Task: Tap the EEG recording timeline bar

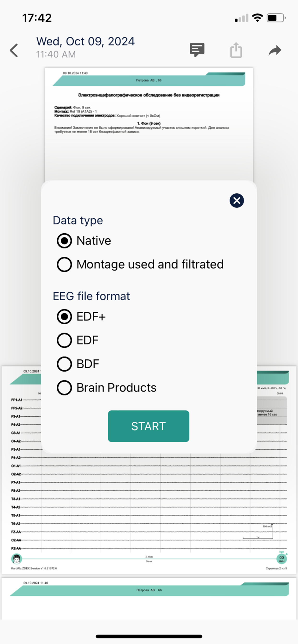Action: point(149,559)
